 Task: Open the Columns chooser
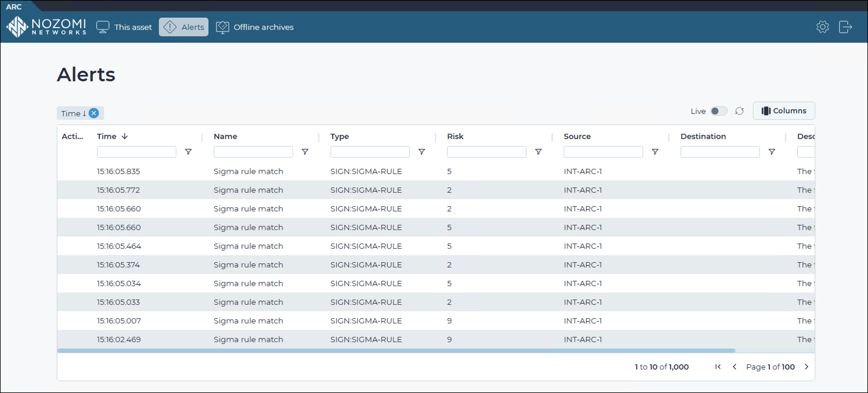[784, 111]
